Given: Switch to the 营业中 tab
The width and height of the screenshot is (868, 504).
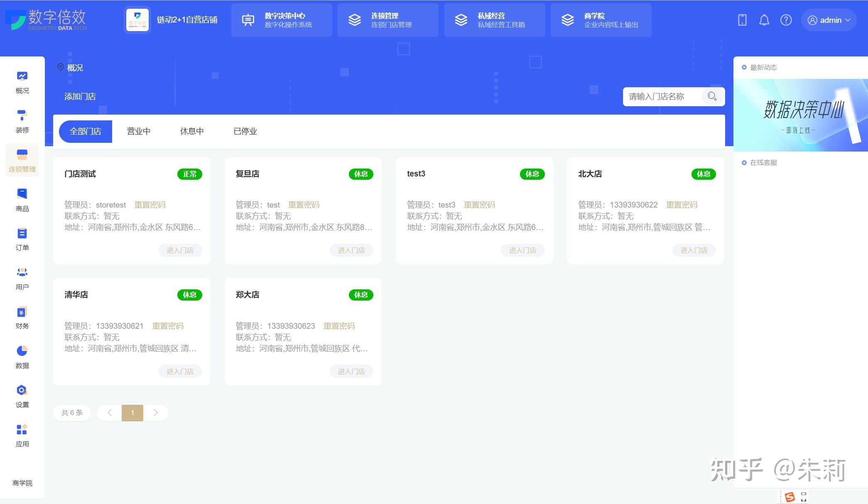Looking at the screenshot, I should tap(139, 131).
